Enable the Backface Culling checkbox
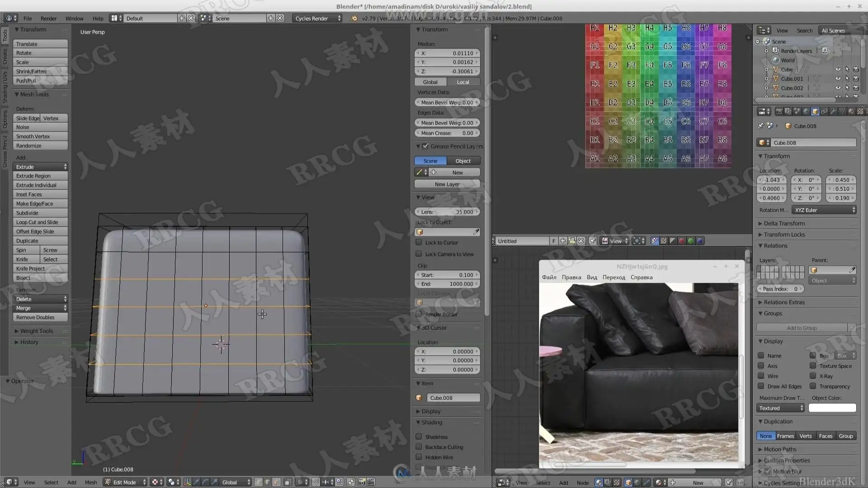868x488 pixels. coord(419,447)
